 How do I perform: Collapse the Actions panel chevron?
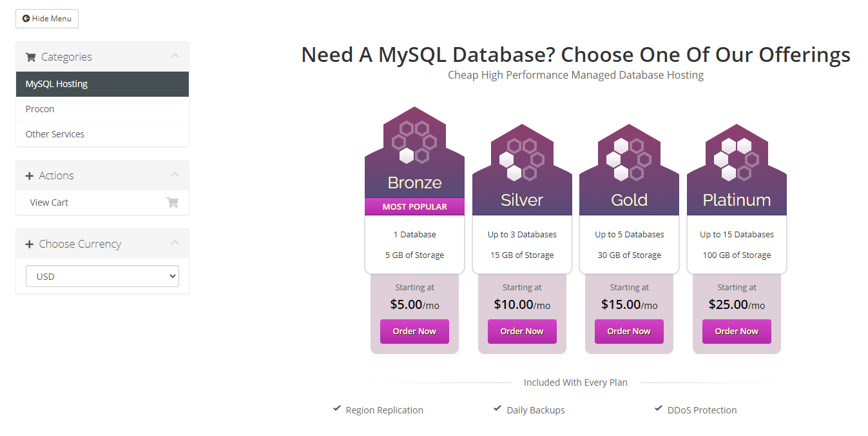coord(175,175)
